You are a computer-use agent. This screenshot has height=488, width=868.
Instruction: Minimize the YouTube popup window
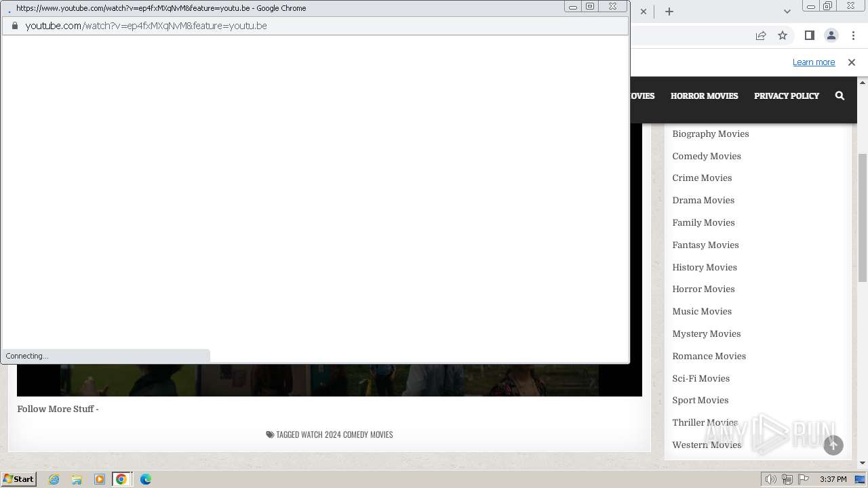click(x=573, y=7)
